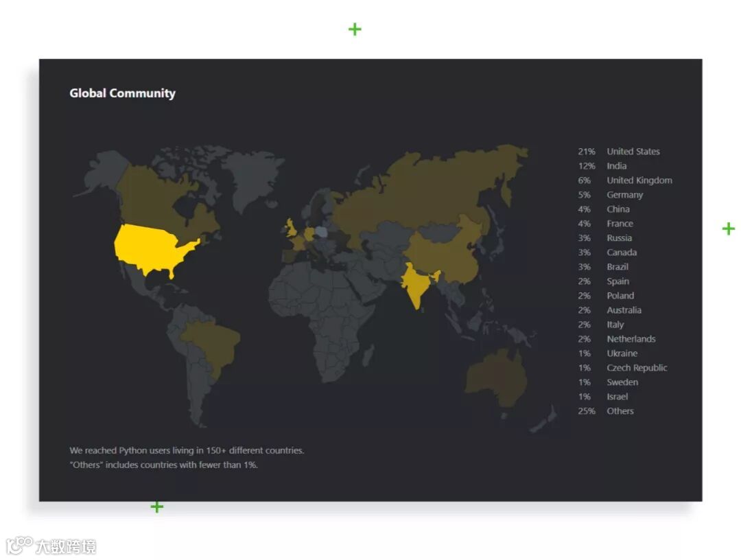Select the "Poland" legend entry
The width and height of the screenshot is (741, 560).
coord(620,295)
